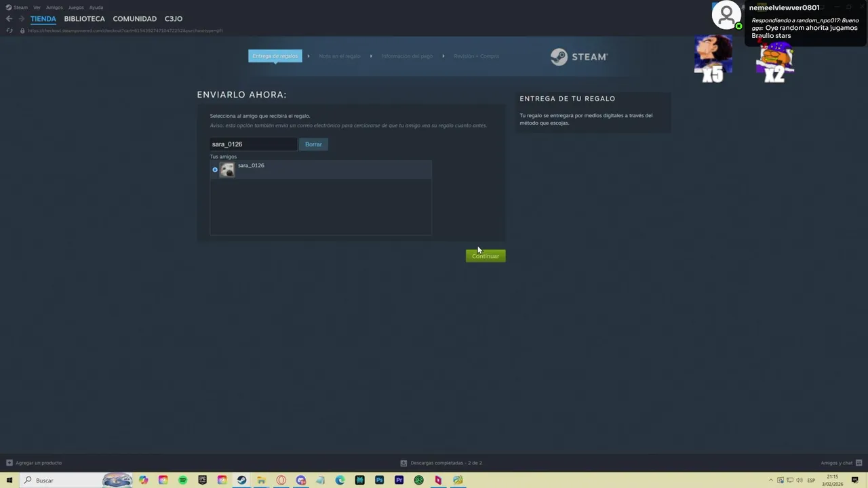Screen dimensions: 868x488
Task: Click the volume speaker icon in the system tray
Action: [800, 481]
